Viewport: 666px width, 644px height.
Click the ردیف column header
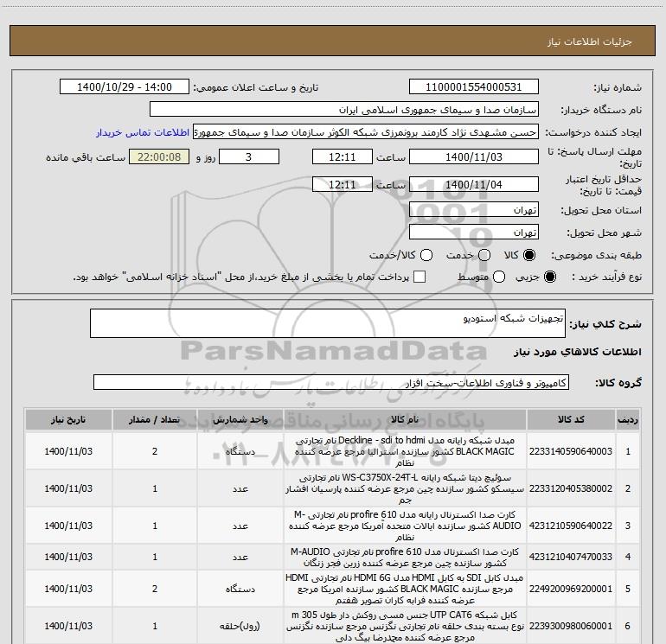628,420
